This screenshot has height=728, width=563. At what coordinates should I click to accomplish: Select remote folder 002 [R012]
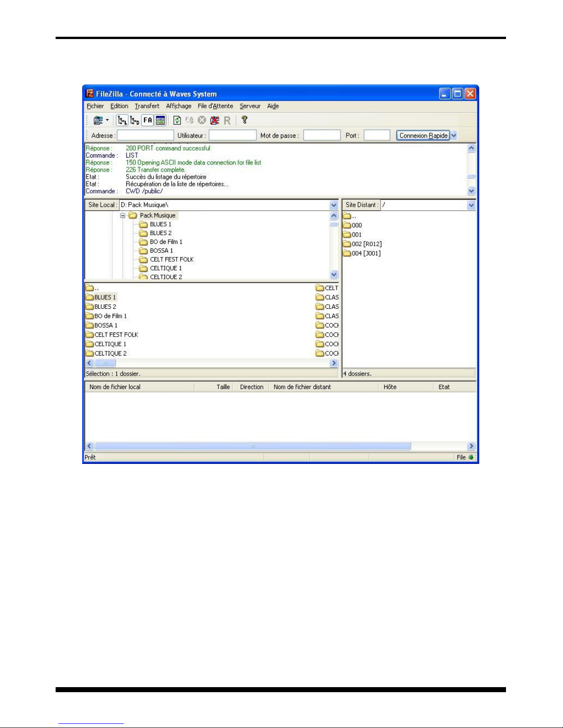366,244
